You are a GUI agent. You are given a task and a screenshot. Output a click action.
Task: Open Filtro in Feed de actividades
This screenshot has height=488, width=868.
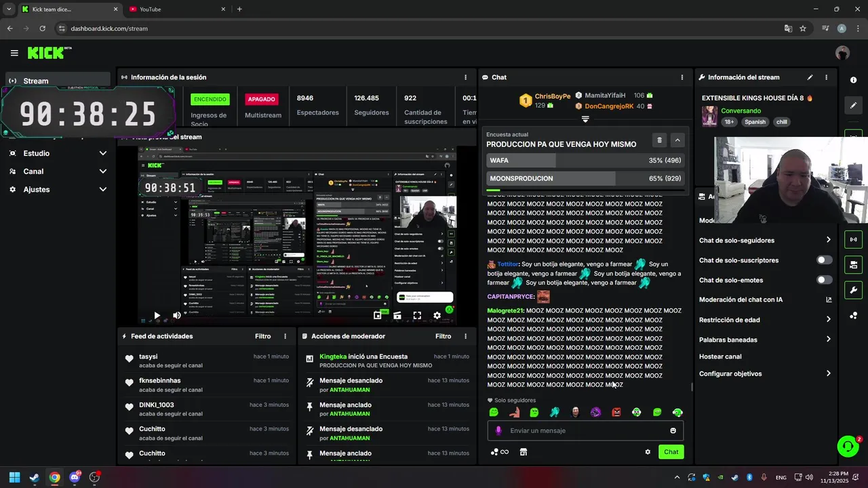pyautogui.click(x=263, y=336)
